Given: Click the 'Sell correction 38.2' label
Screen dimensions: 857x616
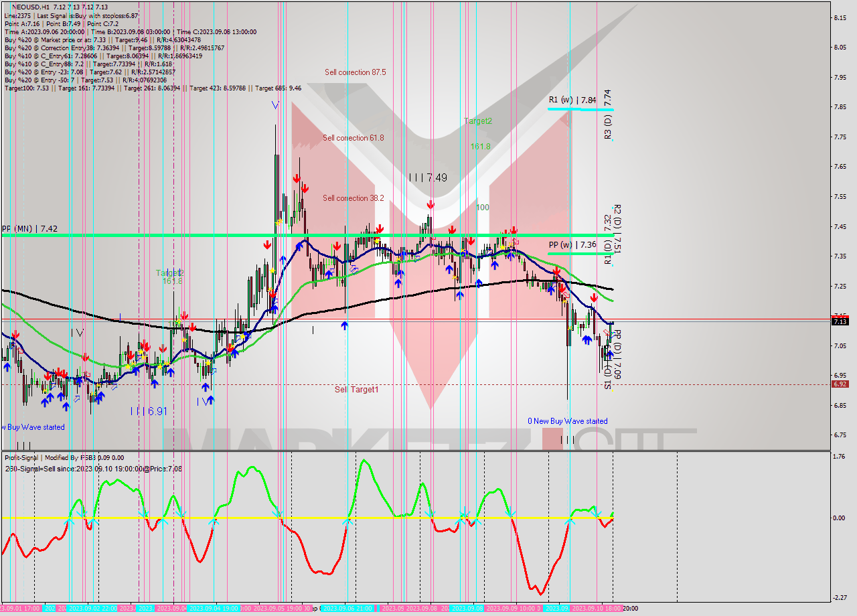Looking at the screenshot, I should (x=354, y=198).
